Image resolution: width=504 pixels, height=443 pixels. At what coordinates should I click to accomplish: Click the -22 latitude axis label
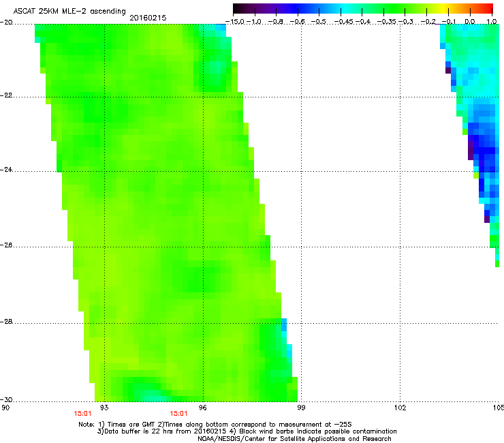(x=6, y=95)
